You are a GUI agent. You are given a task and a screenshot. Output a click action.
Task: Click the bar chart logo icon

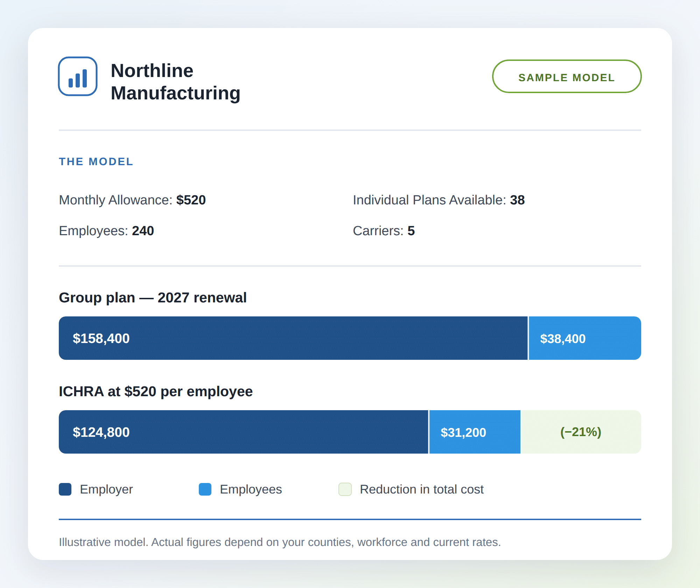(78, 76)
